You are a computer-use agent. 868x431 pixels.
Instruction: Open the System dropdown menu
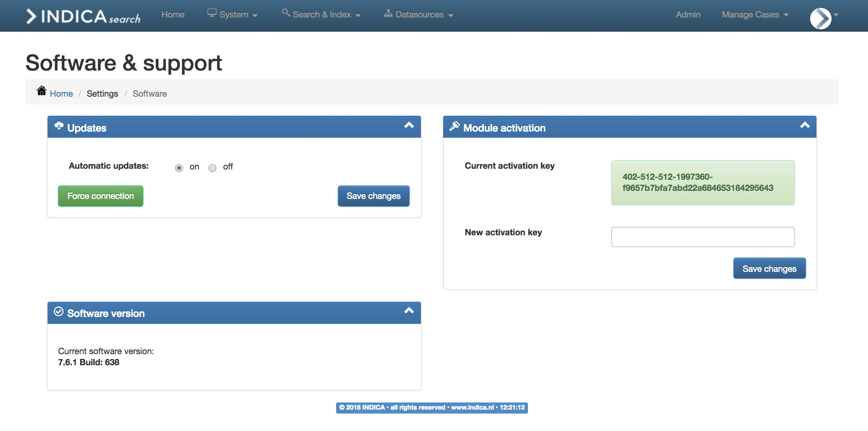pyautogui.click(x=233, y=15)
